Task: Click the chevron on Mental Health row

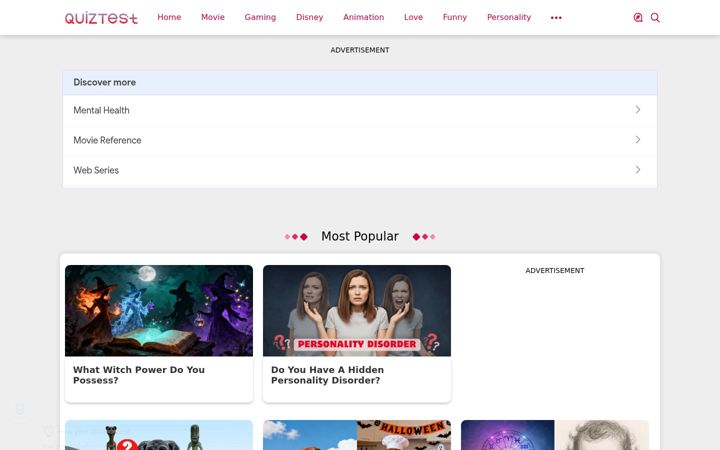Action: click(x=638, y=110)
